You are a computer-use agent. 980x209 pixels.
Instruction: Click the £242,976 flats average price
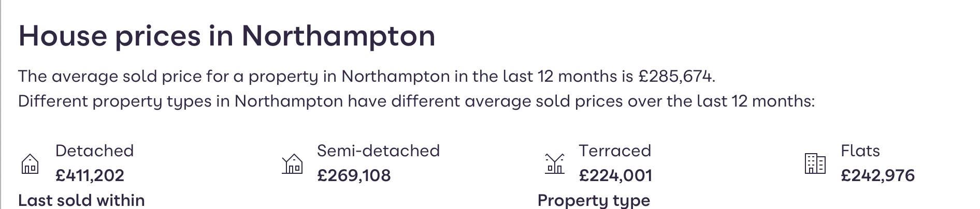point(877,175)
